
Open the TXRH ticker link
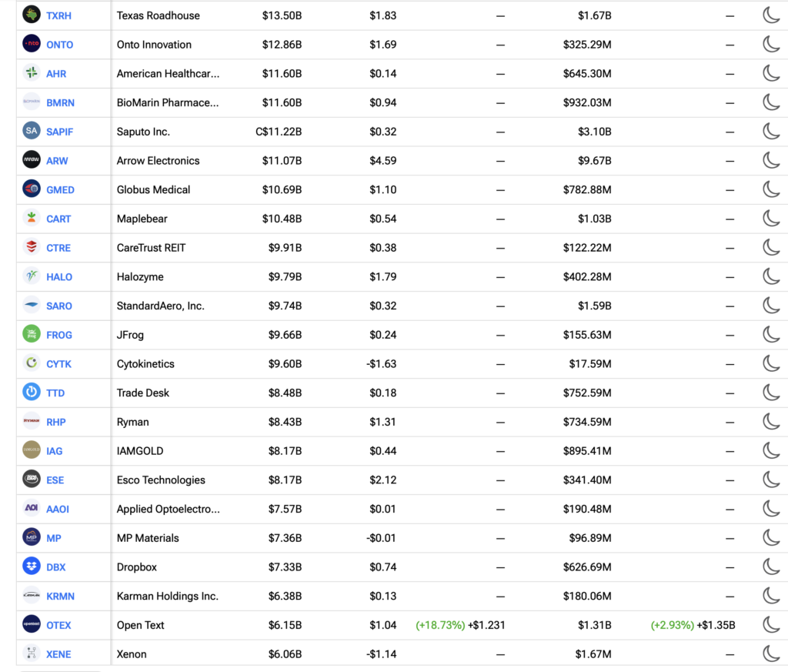coord(58,15)
